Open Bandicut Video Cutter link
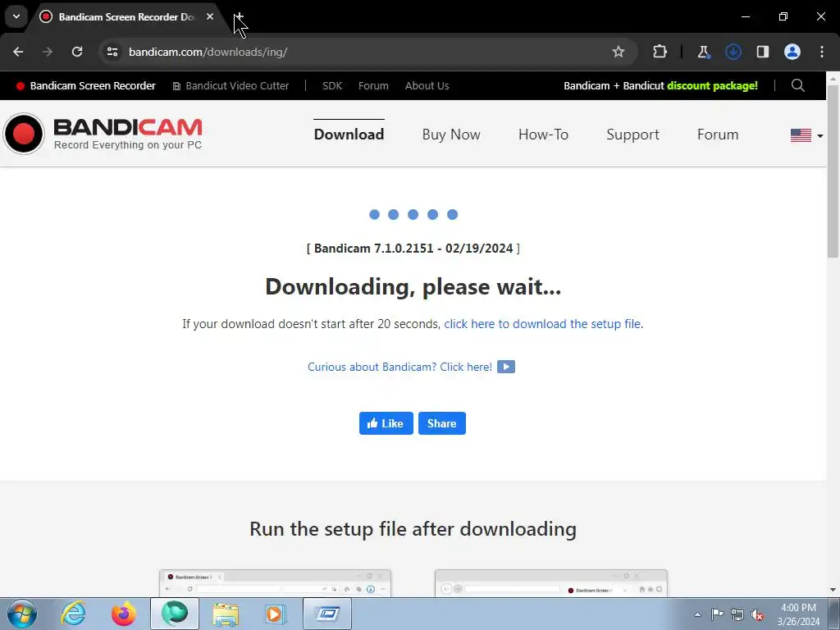 click(231, 85)
